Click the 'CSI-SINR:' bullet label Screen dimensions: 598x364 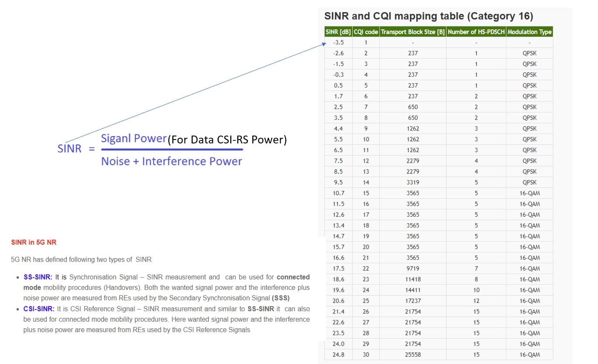pyautogui.click(x=39, y=309)
